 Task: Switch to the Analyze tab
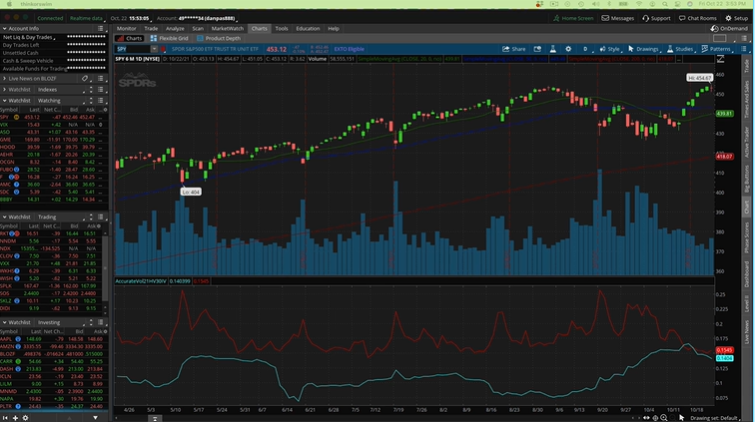pyautogui.click(x=175, y=28)
